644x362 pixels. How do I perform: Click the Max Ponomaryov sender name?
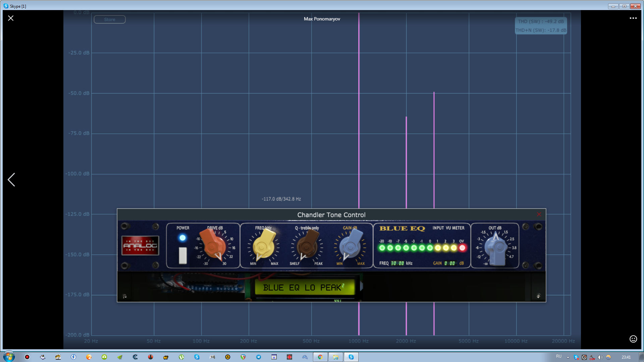click(322, 19)
